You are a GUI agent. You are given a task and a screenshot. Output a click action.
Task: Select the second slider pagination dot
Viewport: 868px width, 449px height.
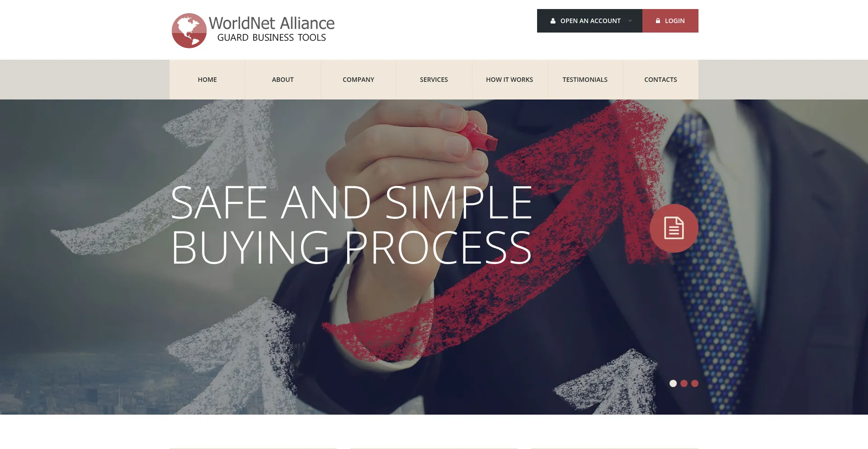click(684, 383)
